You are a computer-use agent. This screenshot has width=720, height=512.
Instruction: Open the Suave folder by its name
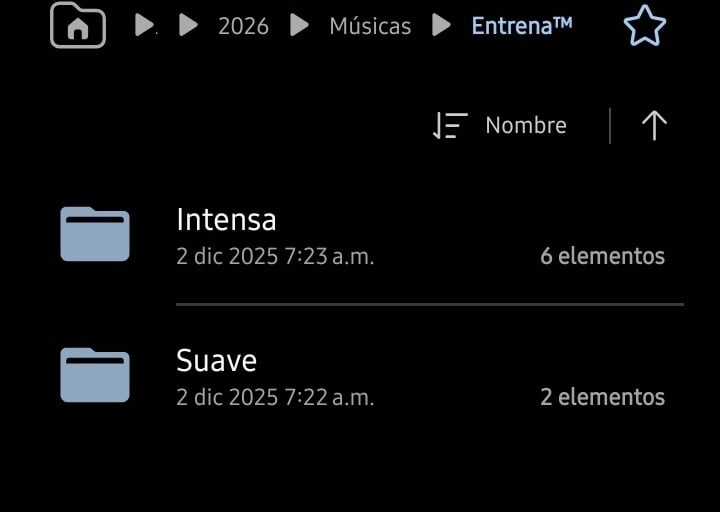tap(216, 360)
